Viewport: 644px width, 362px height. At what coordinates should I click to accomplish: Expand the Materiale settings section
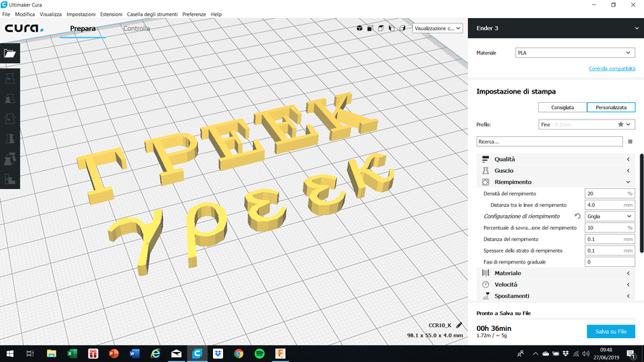[x=556, y=274]
